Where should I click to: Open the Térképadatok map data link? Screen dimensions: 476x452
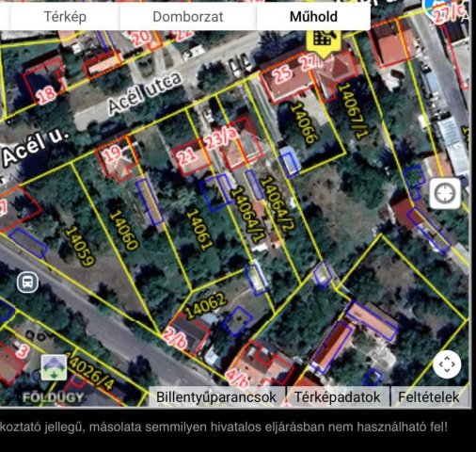point(338,396)
